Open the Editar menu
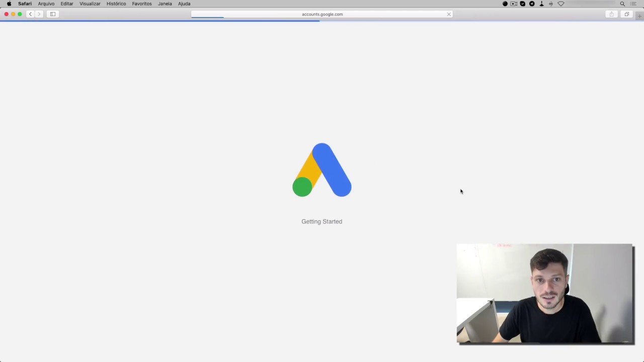Image resolution: width=644 pixels, height=362 pixels. pyautogui.click(x=67, y=4)
